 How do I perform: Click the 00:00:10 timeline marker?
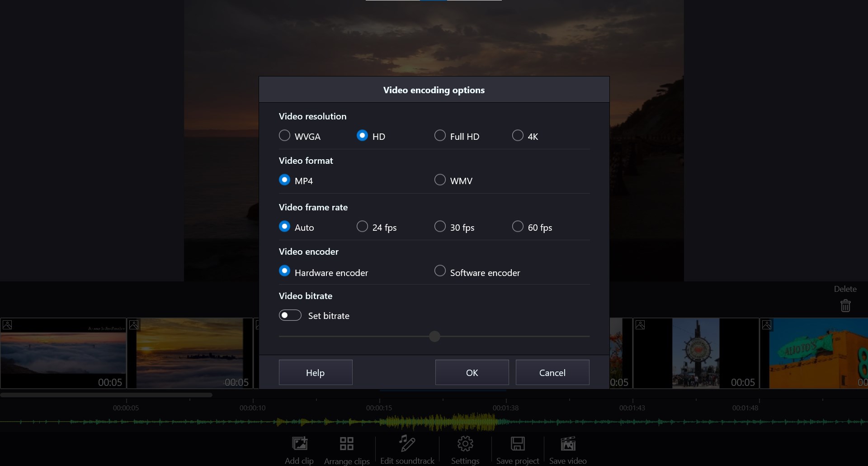click(253, 408)
